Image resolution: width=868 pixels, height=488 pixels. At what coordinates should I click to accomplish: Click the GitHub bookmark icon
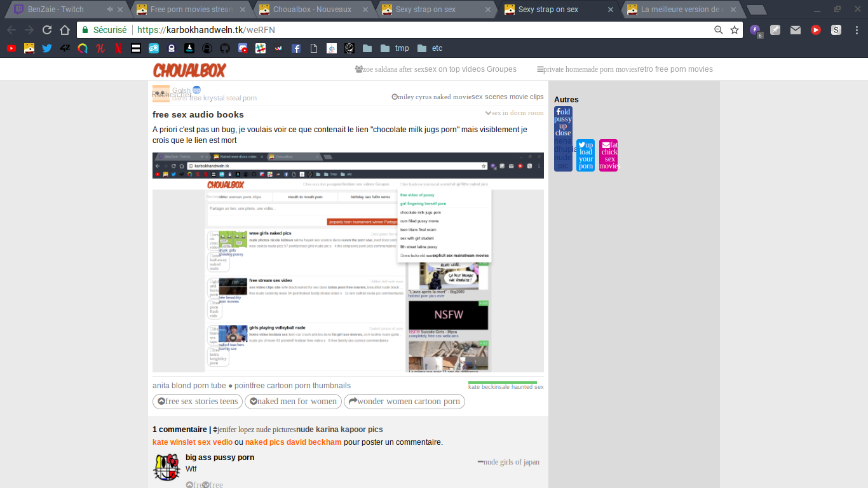pyautogui.click(x=225, y=48)
